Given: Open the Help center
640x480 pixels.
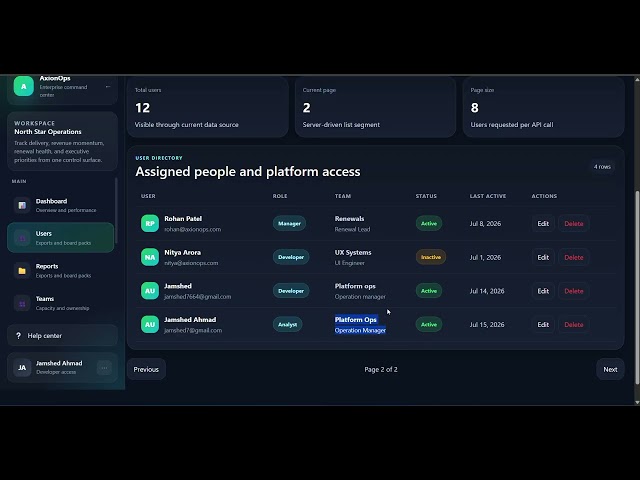Looking at the screenshot, I should pyautogui.click(x=62, y=336).
